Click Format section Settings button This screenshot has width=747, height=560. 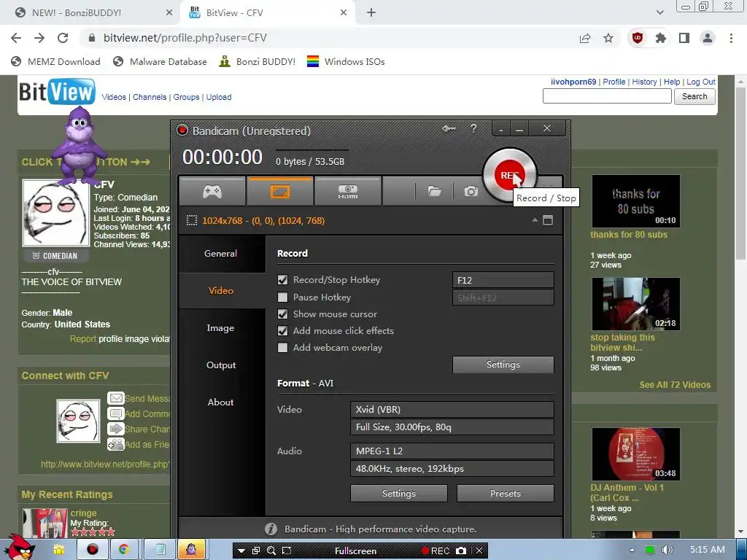coord(399,494)
